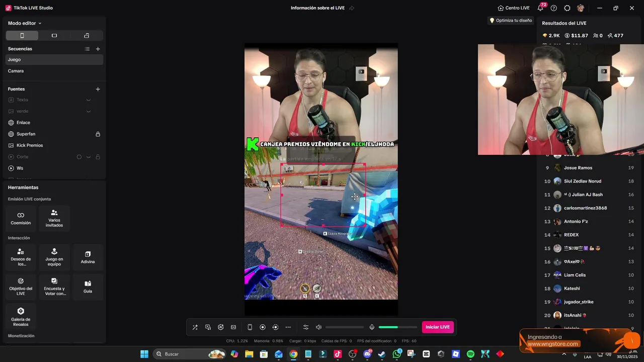Open Spotify from the taskbar
Viewport: 644px width, 362px height.
coord(470,354)
